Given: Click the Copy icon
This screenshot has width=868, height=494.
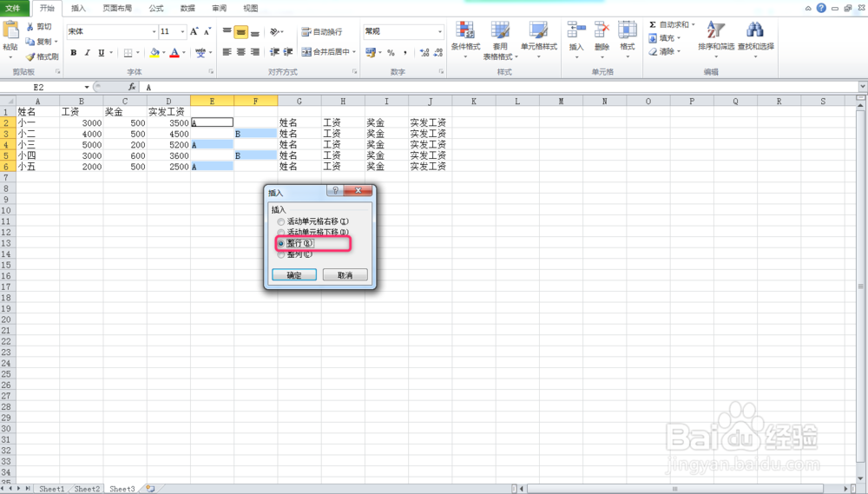Looking at the screenshot, I should 30,41.
